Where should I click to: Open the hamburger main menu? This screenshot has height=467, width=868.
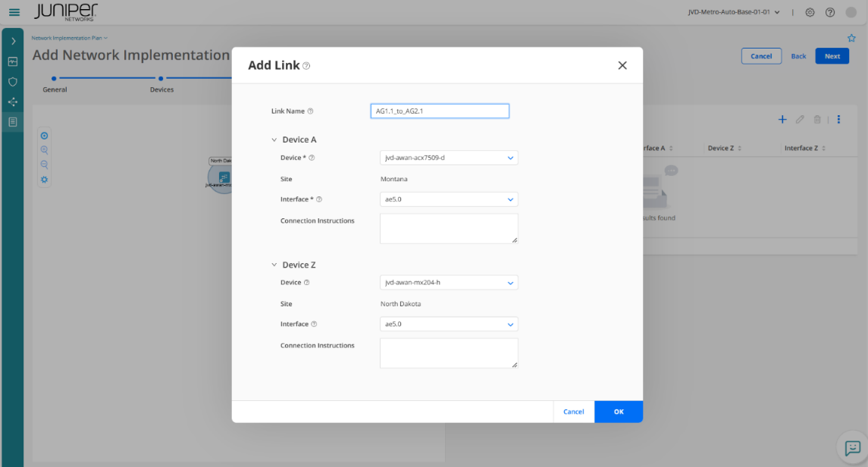coord(14,12)
